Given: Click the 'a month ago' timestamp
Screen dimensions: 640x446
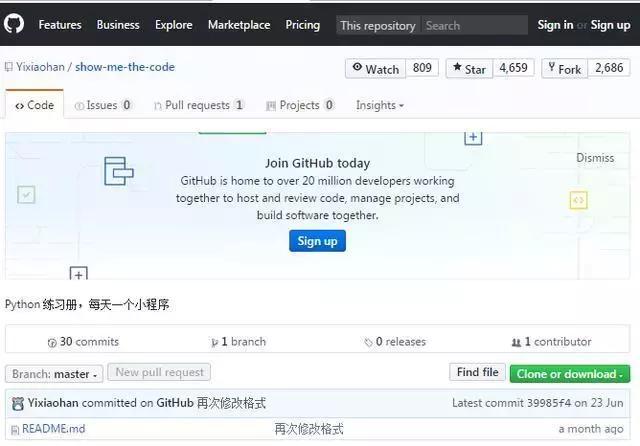Looking at the screenshot, I should pos(591,429).
